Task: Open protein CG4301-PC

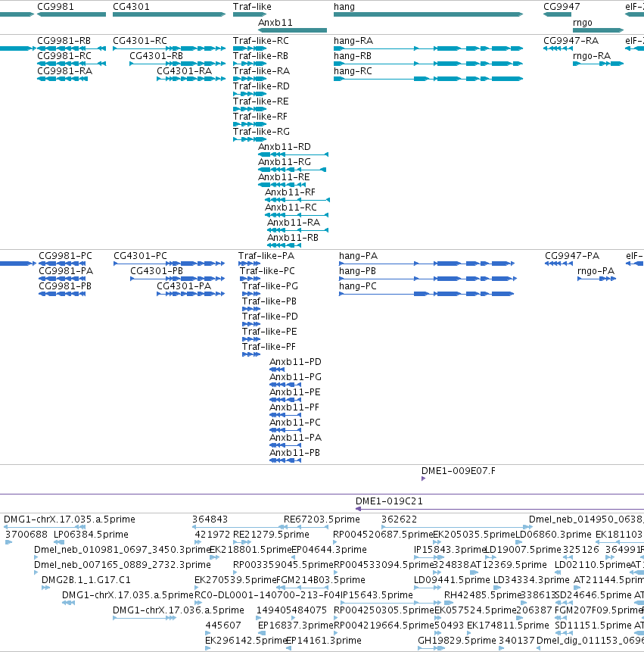Action: (x=141, y=256)
